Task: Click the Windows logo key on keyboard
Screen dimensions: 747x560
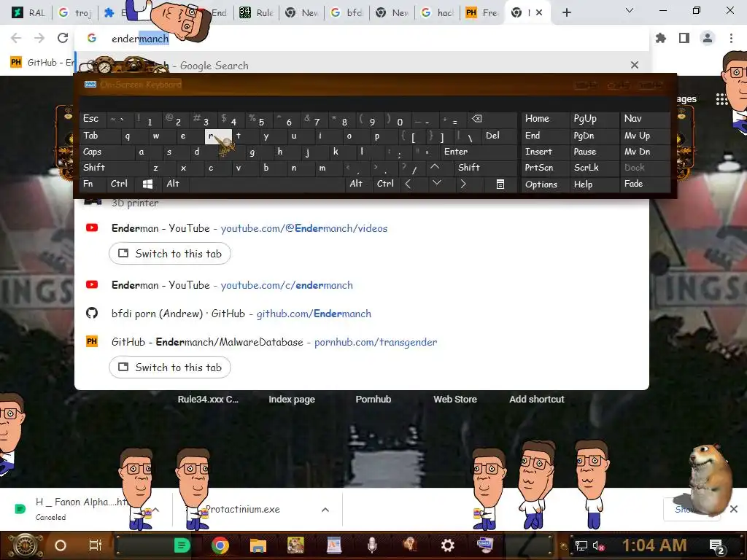Action: (x=147, y=184)
